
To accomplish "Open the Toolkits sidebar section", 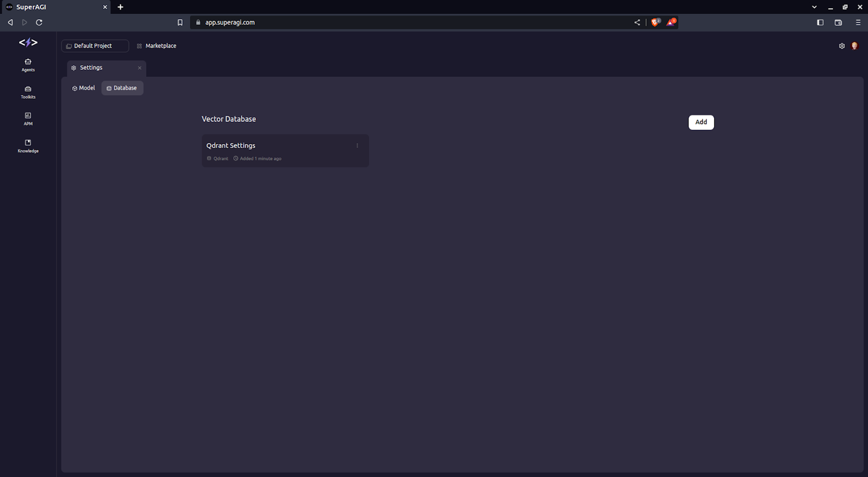I will pyautogui.click(x=28, y=92).
